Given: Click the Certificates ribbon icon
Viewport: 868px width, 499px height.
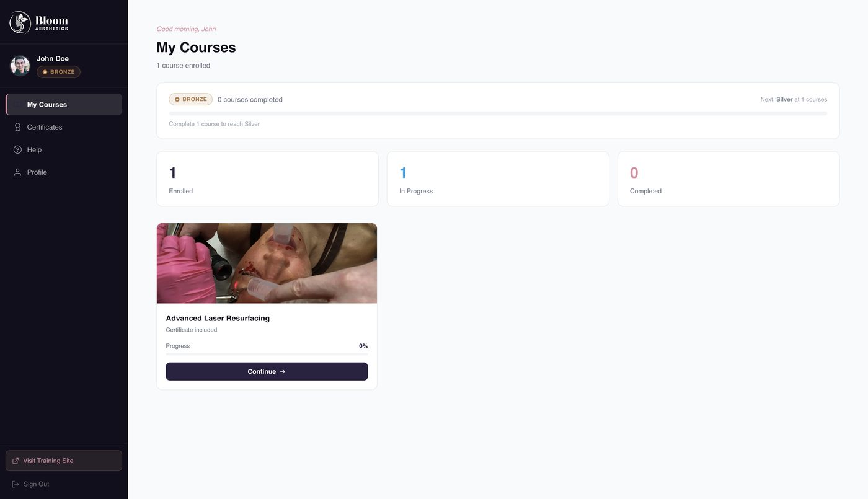Looking at the screenshot, I should point(17,127).
